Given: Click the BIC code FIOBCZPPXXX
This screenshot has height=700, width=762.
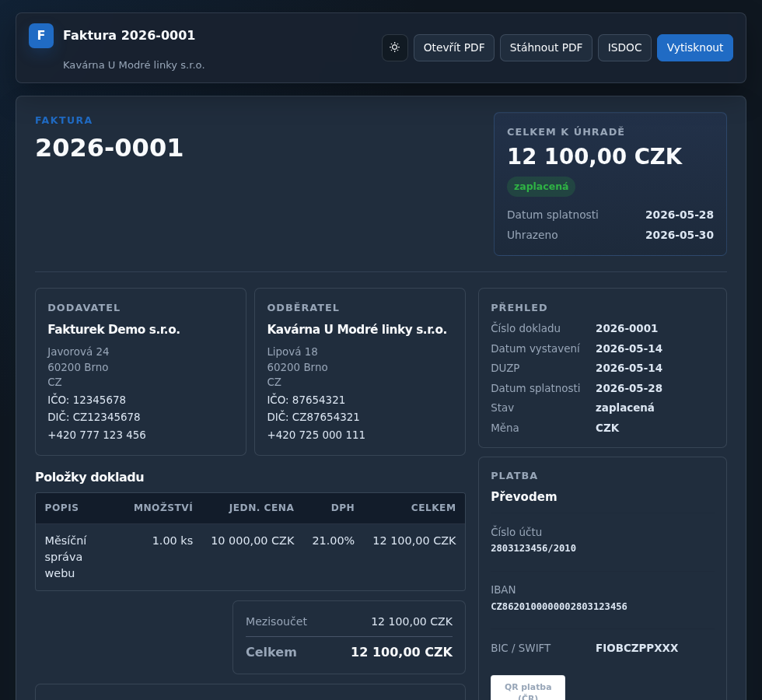Looking at the screenshot, I should 637,648.
